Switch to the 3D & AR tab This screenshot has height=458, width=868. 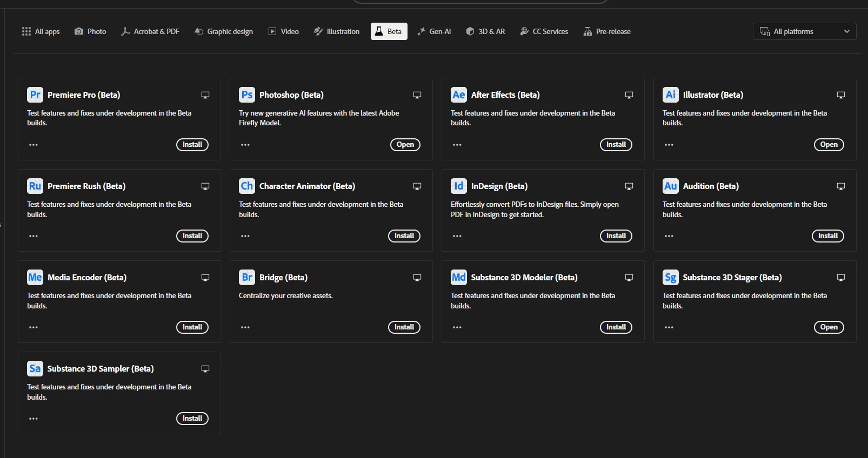coord(485,31)
